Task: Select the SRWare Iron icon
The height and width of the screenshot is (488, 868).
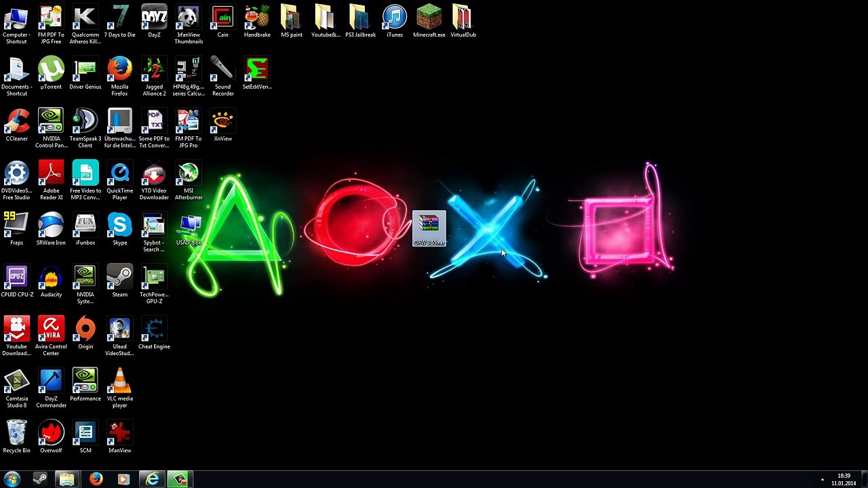Action: point(51,229)
